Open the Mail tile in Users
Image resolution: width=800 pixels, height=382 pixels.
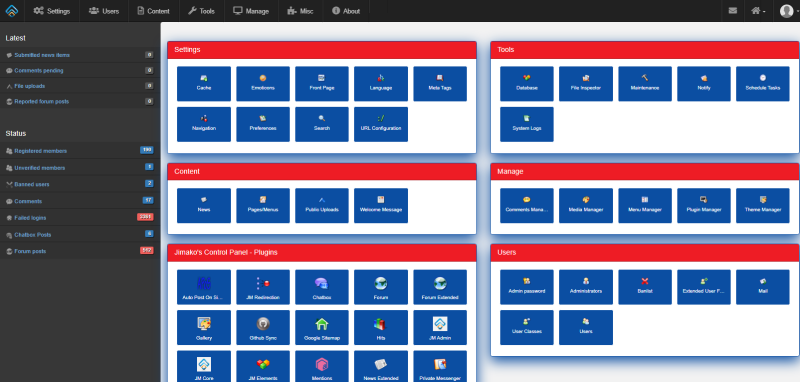pos(763,287)
